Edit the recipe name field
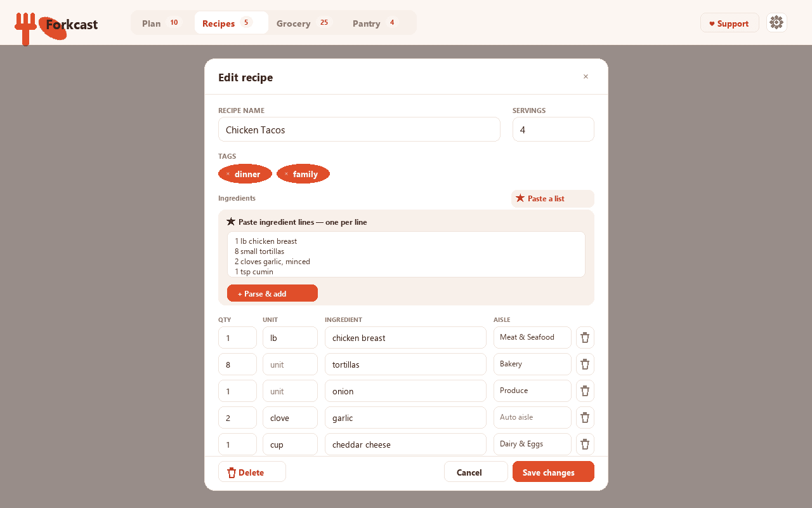This screenshot has width=812, height=508. [x=359, y=130]
